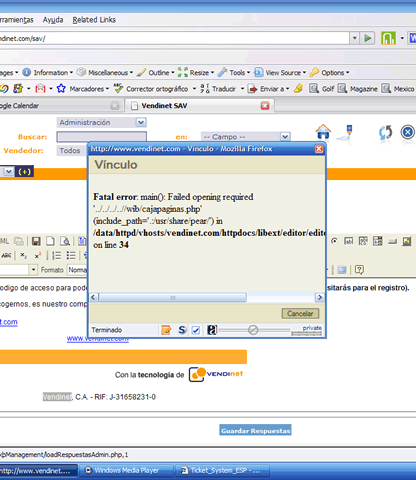Viewport: 416px width, 480px height.
Task: Click the home icon in the SAV header
Action: tap(323, 132)
